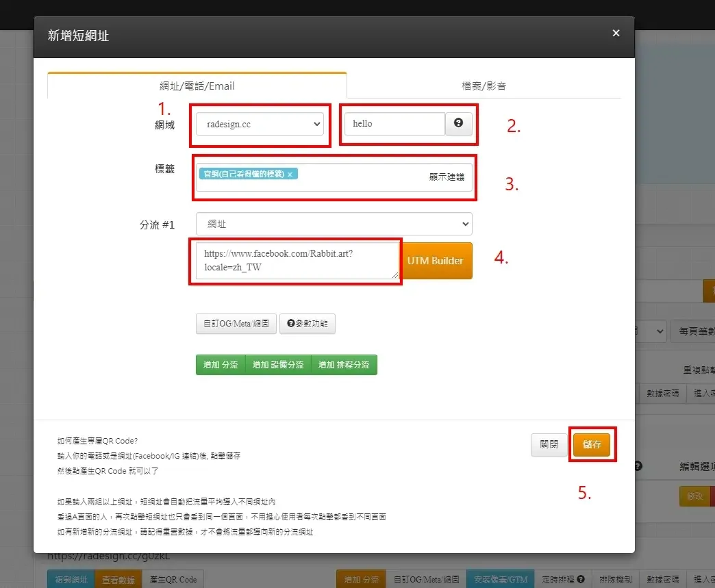Click bottom 數據密碼 button in background page
Screen dimensions: 715x588
[662, 579]
